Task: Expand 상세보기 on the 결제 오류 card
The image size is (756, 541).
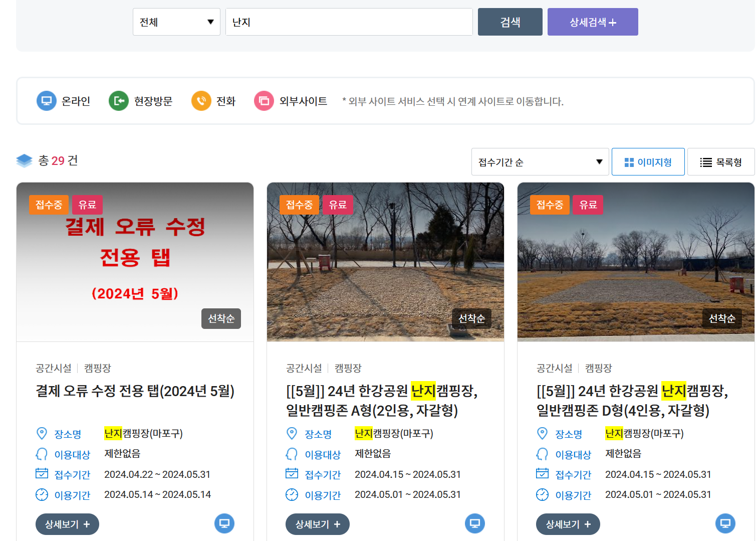Action: (67, 524)
